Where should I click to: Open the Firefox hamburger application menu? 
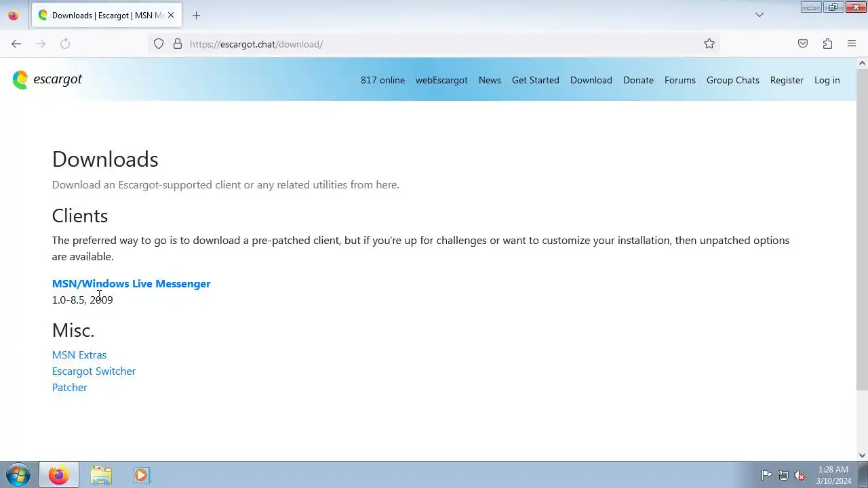click(852, 44)
